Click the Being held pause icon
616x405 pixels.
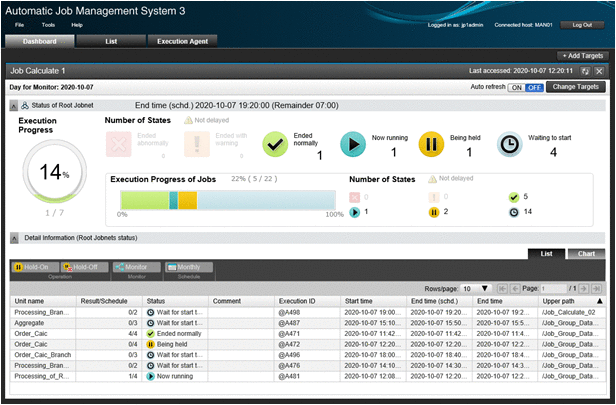431,144
